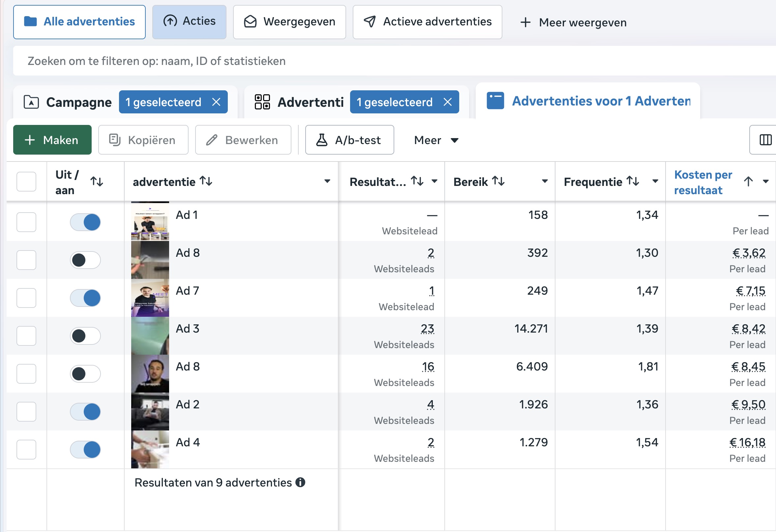The height and width of the screenshot is (532, 776).
Task: Expand the advertentie column dropdown arrow
Action: [x=327, y=181]
